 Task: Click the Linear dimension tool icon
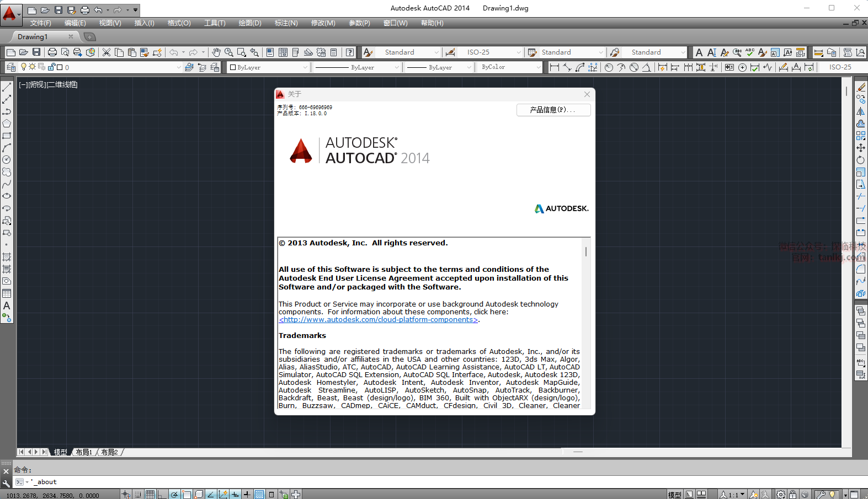[x=555, y=67]
